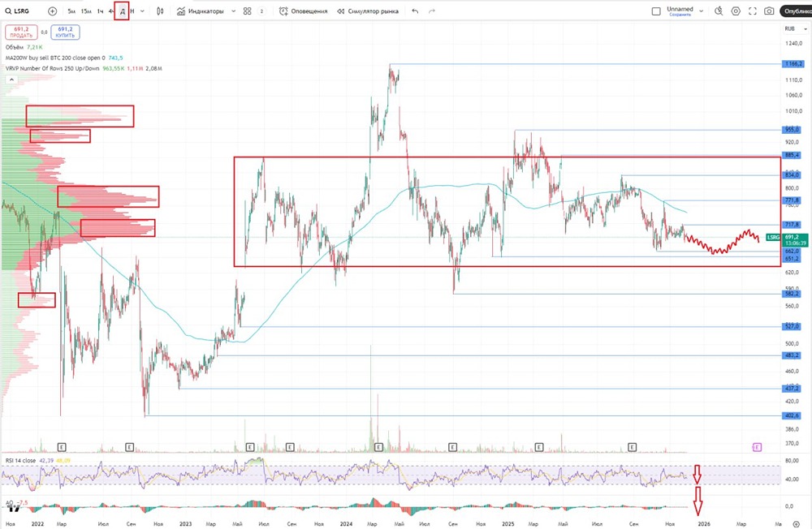812x529 pixels.
Task: Click the 437,2 price level label
Action: pos(793,388)
